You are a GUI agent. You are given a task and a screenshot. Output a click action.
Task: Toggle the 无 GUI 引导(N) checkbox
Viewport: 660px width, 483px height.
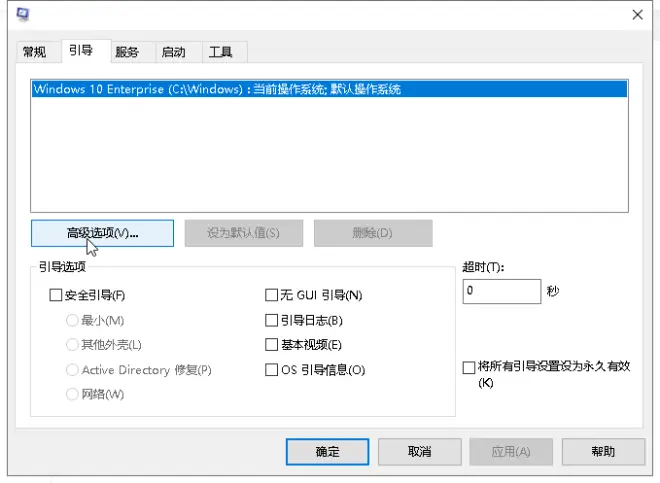(271, 295)
